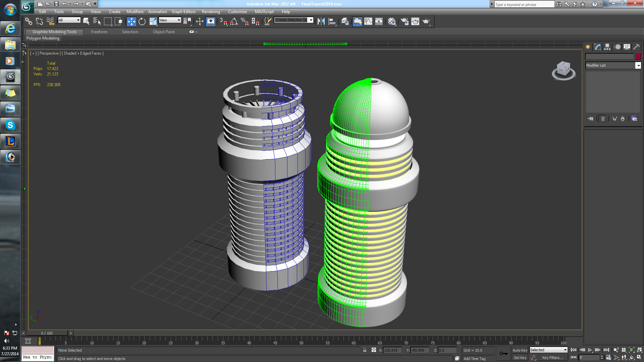Image resolution: width=644 pixels, height=362 pixels.
Task: Open the reference coordinate 'View' dropdown
Action: [x=170, y=20]
